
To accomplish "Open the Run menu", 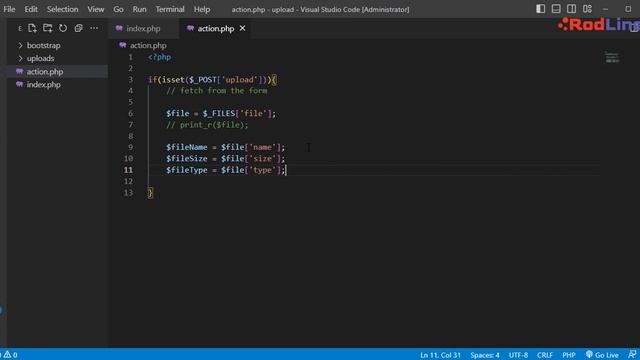I will pyautogui.click(x=139, y=9).
